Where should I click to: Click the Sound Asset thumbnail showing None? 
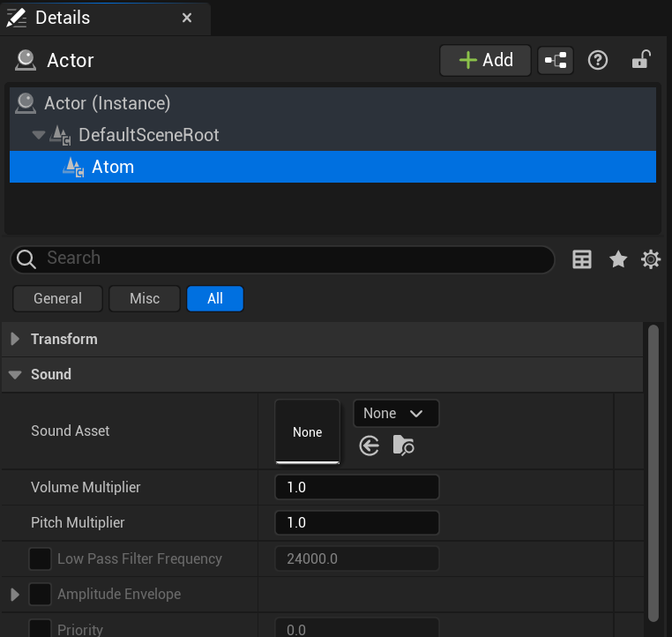pyautogui.click(x=307, y=431)
